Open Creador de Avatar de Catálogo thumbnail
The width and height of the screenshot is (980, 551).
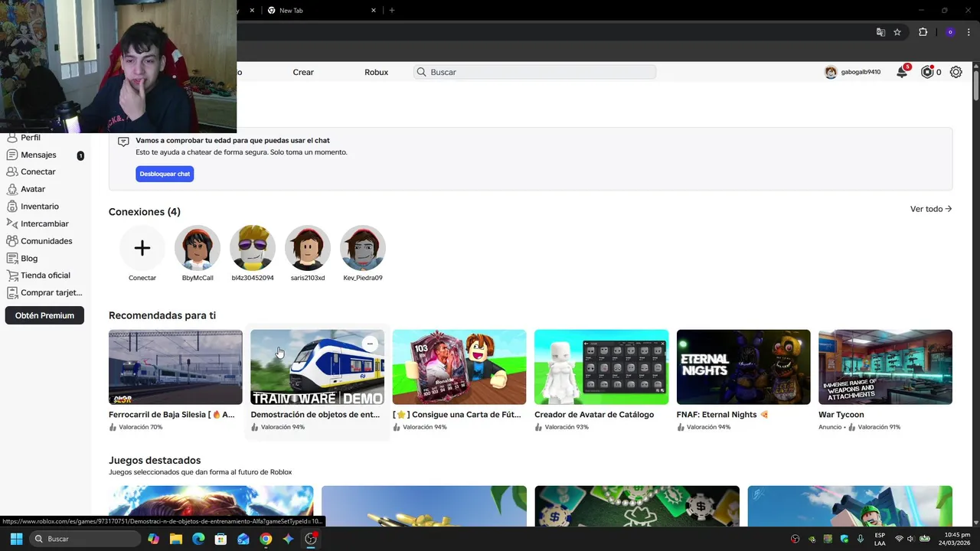tap(601, 367)
